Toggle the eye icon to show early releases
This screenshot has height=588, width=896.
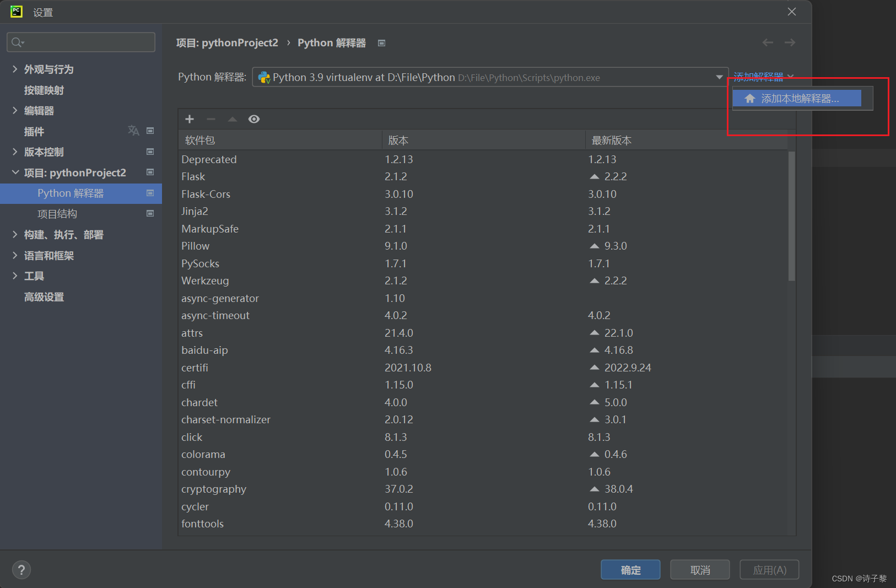point(253,118)
